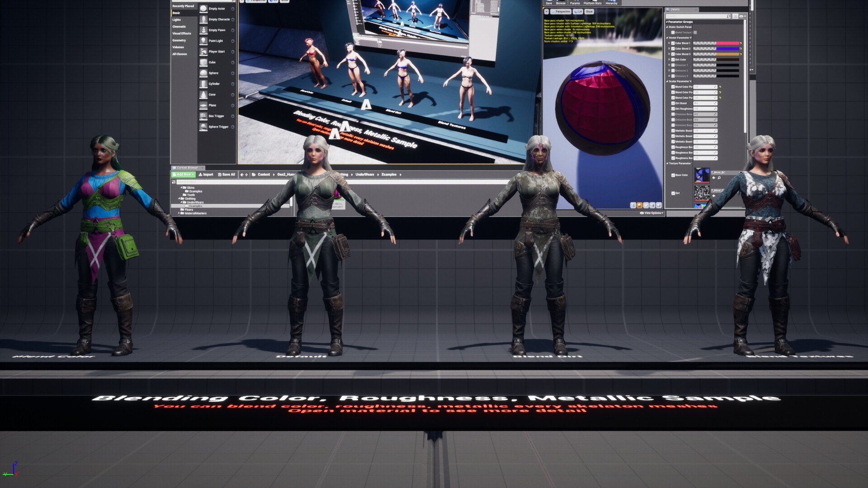Screen dimensions: 868x488
Task: Select the sphere preview shape button
Action: (639, 205)
